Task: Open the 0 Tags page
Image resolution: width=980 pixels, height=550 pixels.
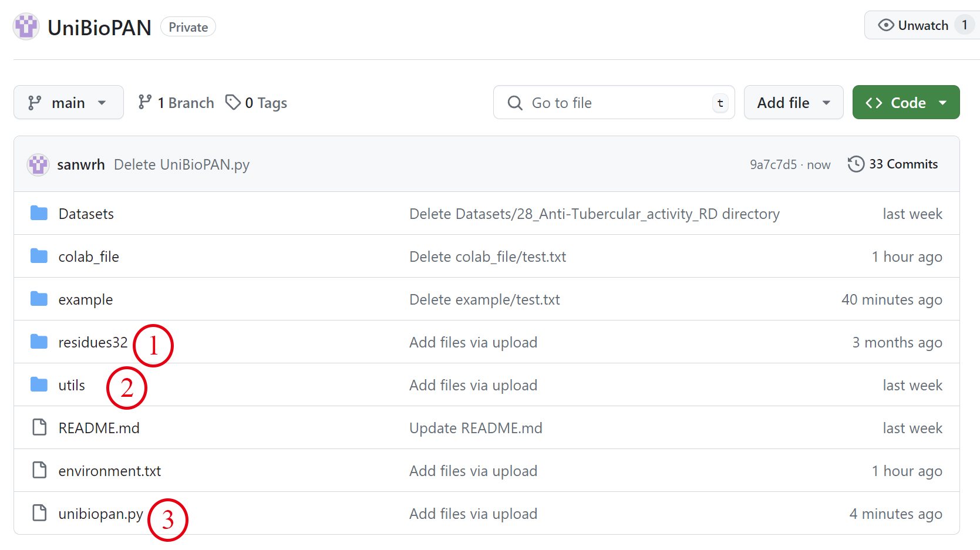Action: tap(257, 103)
